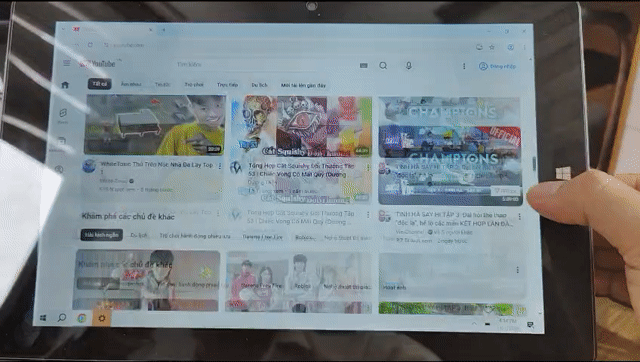The width and height of the screenshot is (640, 362).
Task: Open the on-screen keyboard icon in search bar
Action: tap(364, 65)
